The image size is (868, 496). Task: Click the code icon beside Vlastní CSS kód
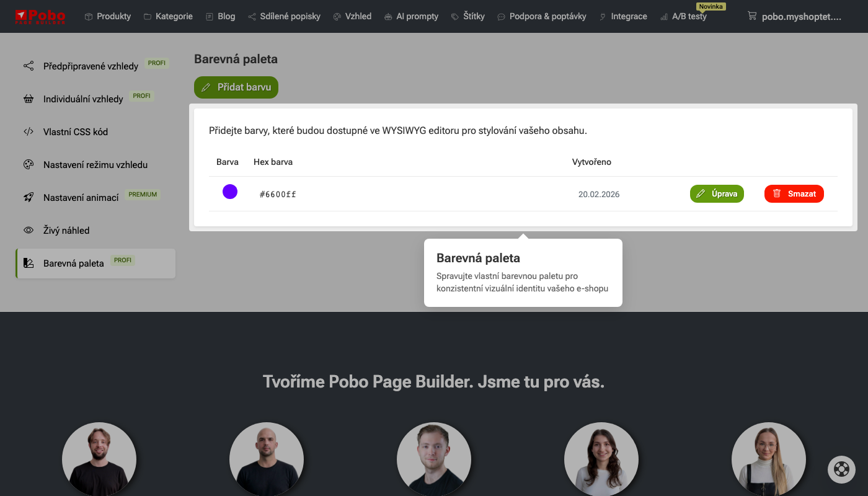click(x=29, y=131)
